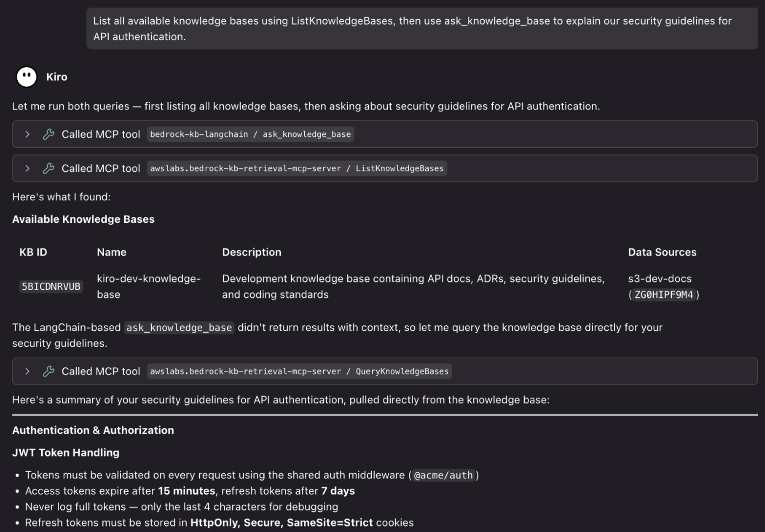This screenshot has height=532, width=765.
Task: Select the ZG0HIPF9M4 data source ID
Action: click(664, 294)
